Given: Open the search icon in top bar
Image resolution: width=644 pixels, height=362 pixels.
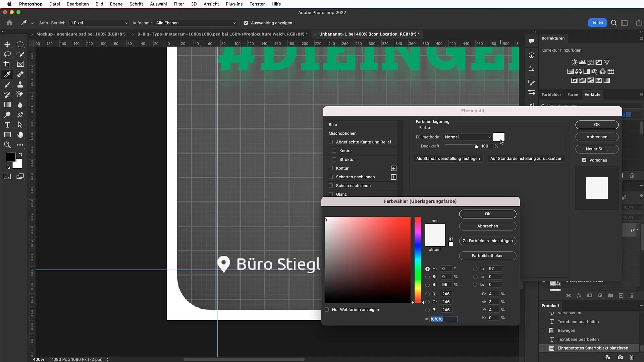Looking at the screenshot, I should coord(614,23).
